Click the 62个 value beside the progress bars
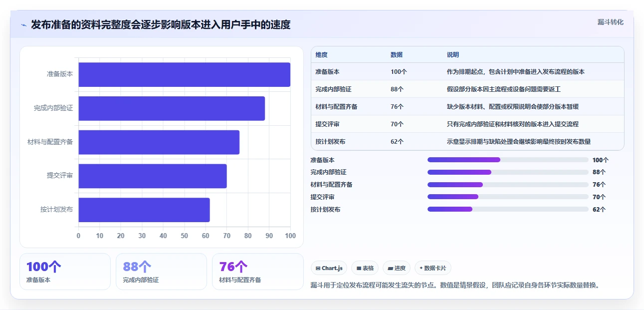Screen dimensions: 644x310 point(599,210)
